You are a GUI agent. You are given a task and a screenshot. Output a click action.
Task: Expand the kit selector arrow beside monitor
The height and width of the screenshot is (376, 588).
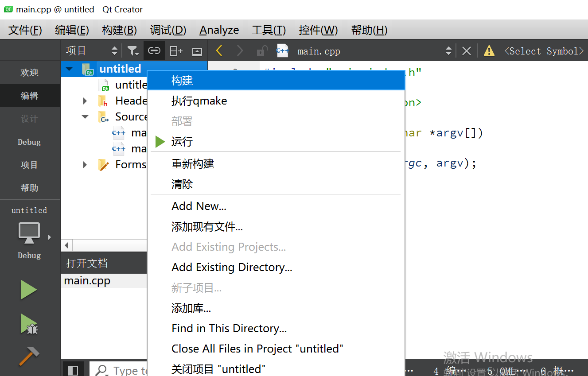(x=50, y=237)
